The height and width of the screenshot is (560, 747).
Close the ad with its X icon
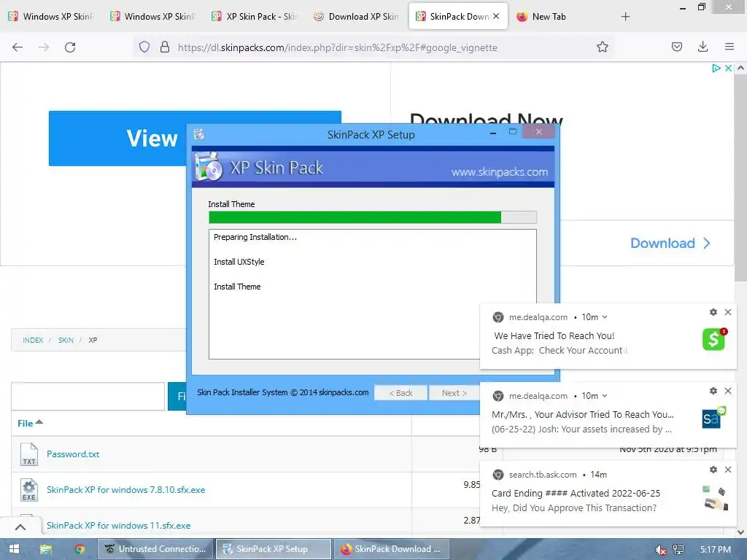(729, 68)
